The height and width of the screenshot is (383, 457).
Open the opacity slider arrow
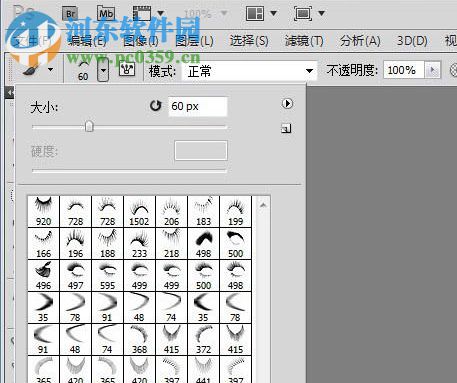pyautogui.click(x=433, y=70)
